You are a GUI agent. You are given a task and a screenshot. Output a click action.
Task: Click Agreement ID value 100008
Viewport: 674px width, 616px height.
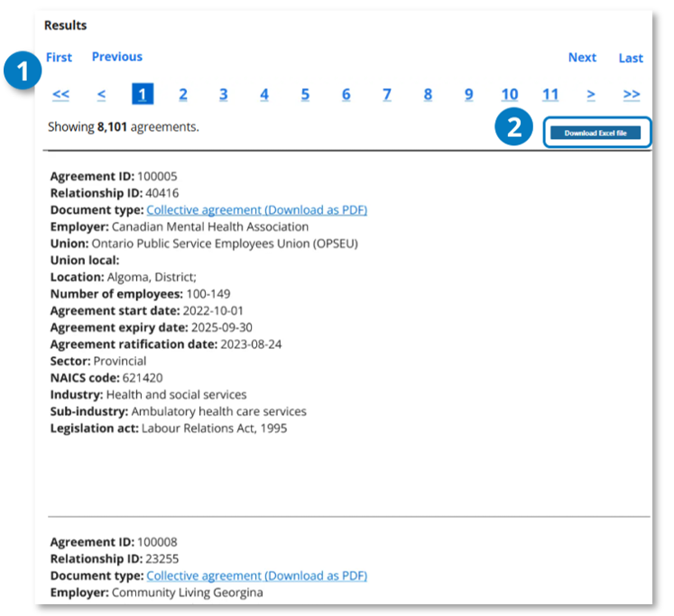click(x=157, y=542)
